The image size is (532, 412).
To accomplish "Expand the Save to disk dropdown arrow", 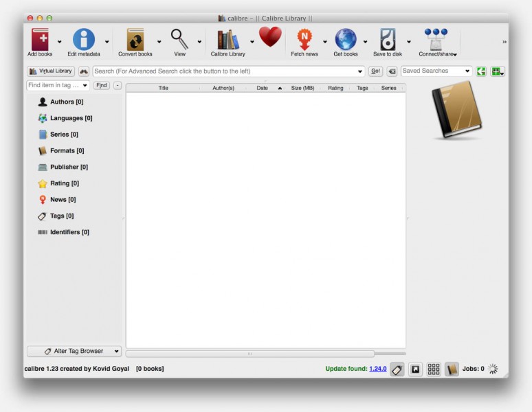I will [409, 42].
